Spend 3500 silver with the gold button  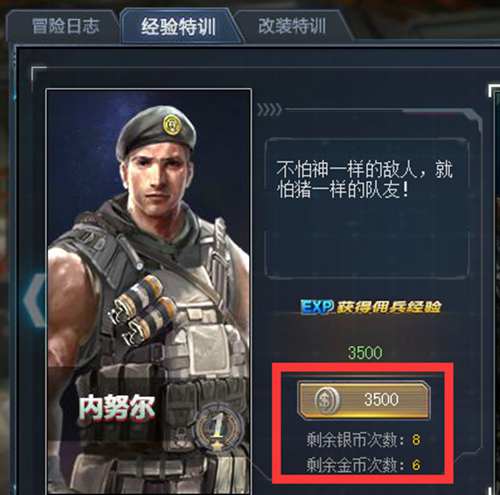coord(363,400)
